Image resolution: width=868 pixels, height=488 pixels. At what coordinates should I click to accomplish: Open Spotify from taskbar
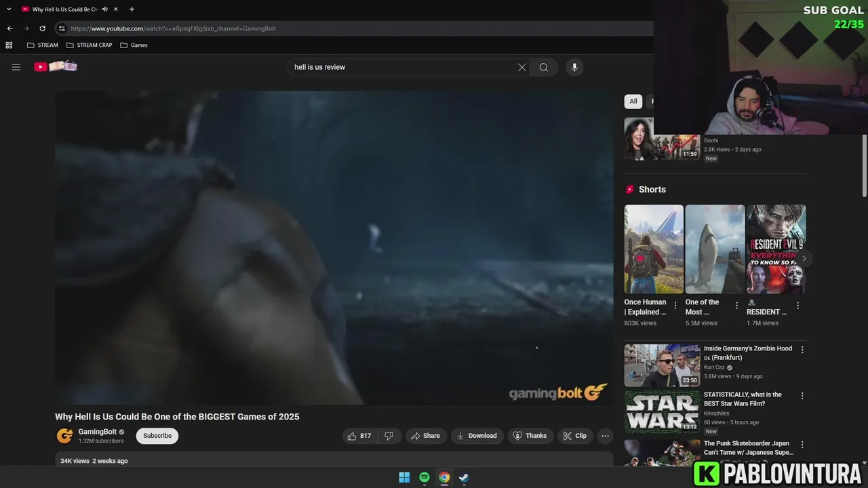tap(425, 477)
